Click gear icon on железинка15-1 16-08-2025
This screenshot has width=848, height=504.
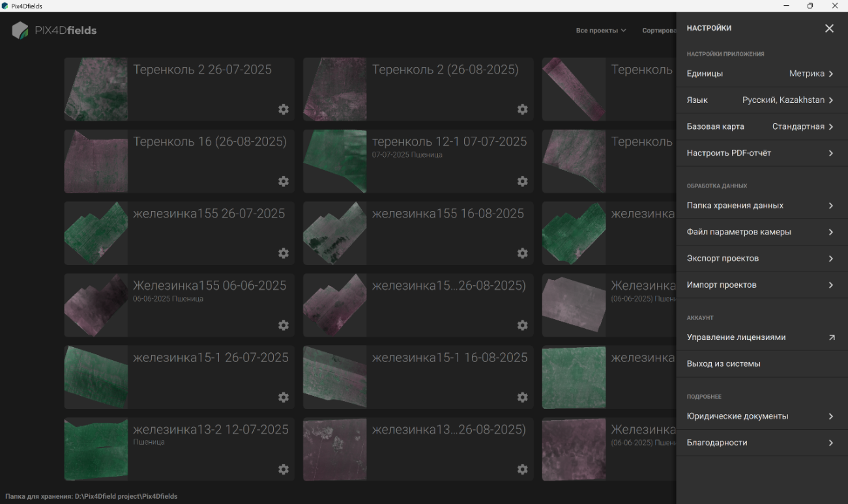point(523,397)
